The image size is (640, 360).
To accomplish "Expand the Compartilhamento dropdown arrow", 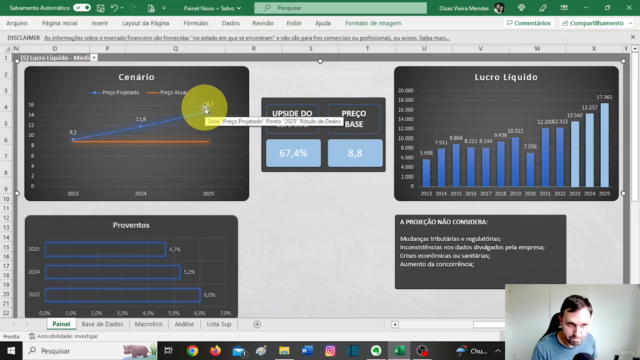I will click(631, 23).
